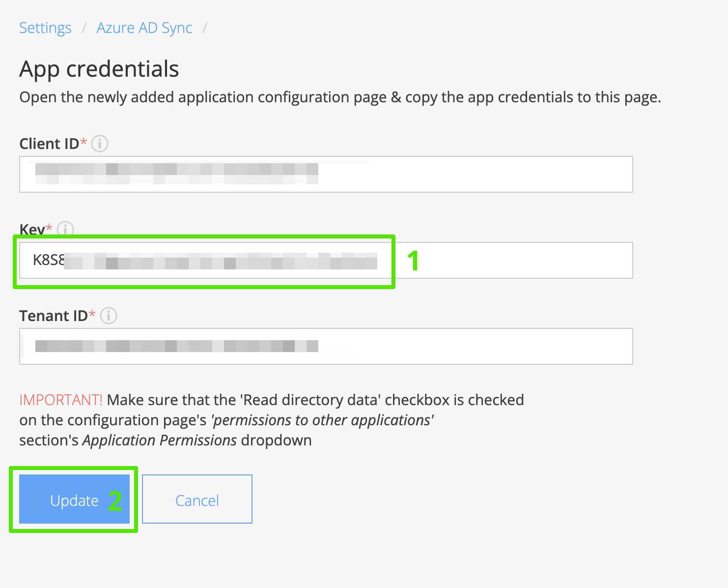
Task: Click the red IMPORTANT! warning text
Action: (x=61, y=400)
